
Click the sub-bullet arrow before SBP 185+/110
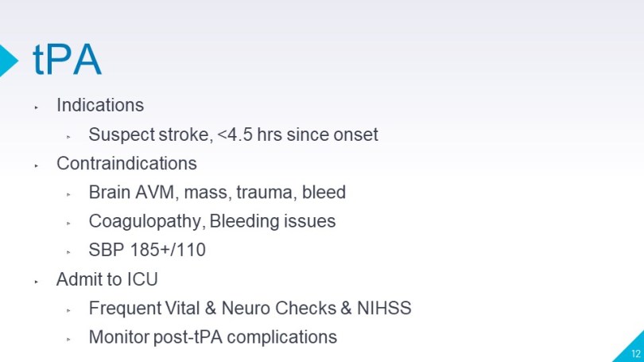click(x=69, y=252)
